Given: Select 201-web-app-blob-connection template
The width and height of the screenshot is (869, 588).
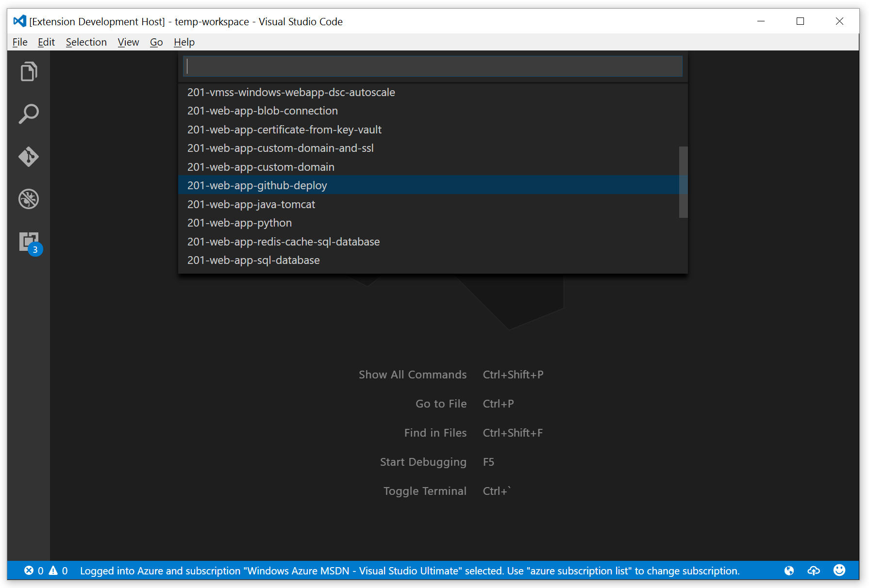Looking at the screenshot, I should click(x=428, y=111).
